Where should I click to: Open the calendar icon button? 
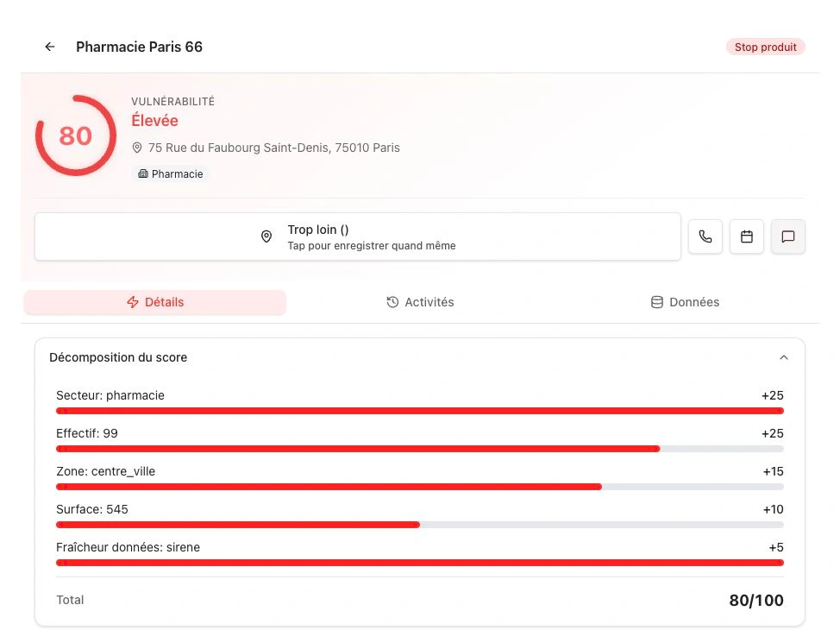(746, 236)
